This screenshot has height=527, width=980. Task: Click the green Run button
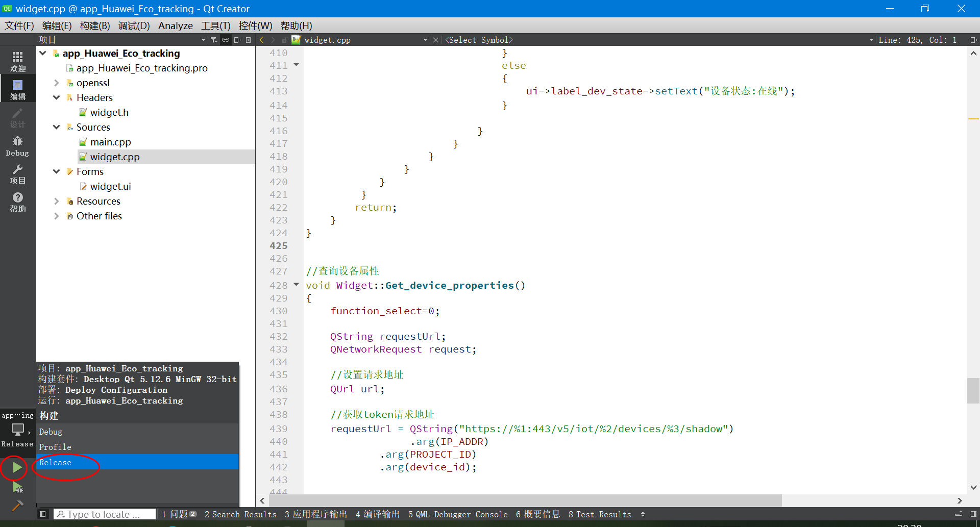(17, 467)
